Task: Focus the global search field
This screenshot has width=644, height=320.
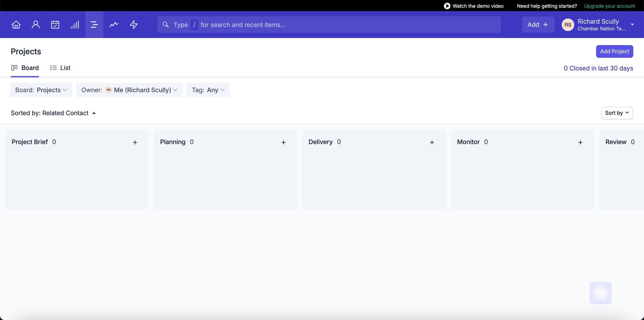Action: [x=329, y=25]
